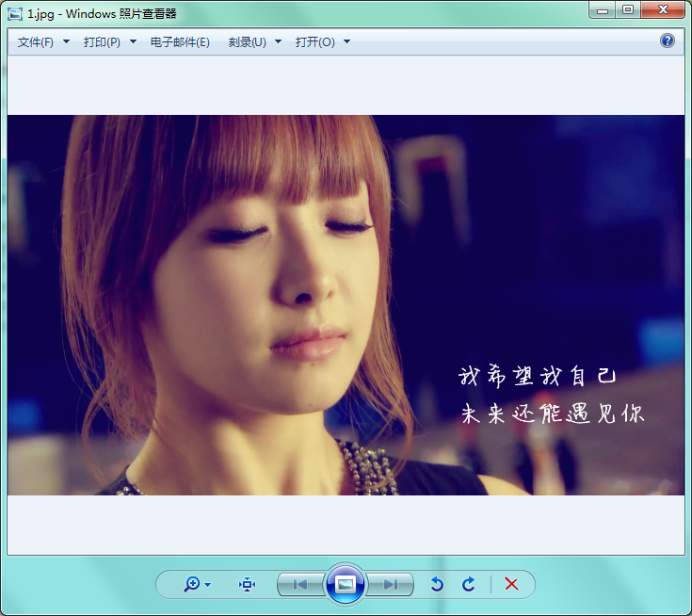Expand the zoom magnifier dropdown arrow
The height and width of the screenshot is (616, 692).
(x=208, y=585)
